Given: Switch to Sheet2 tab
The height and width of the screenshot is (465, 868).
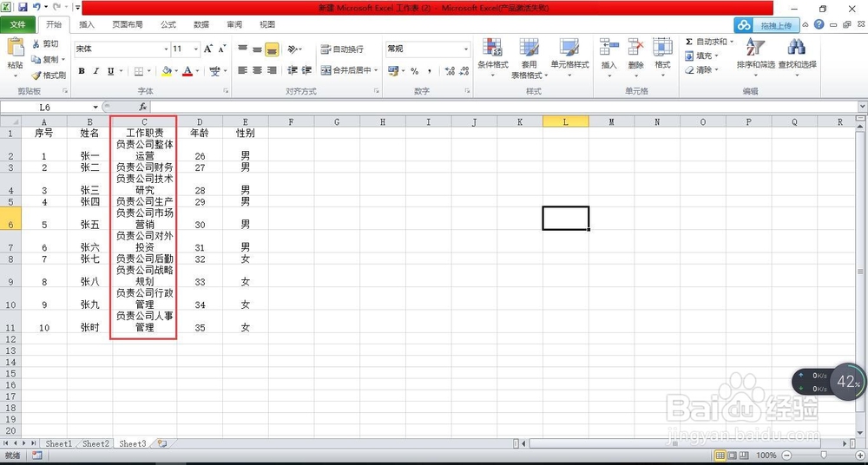Looking at the screenshot, I should click(95, 443).
